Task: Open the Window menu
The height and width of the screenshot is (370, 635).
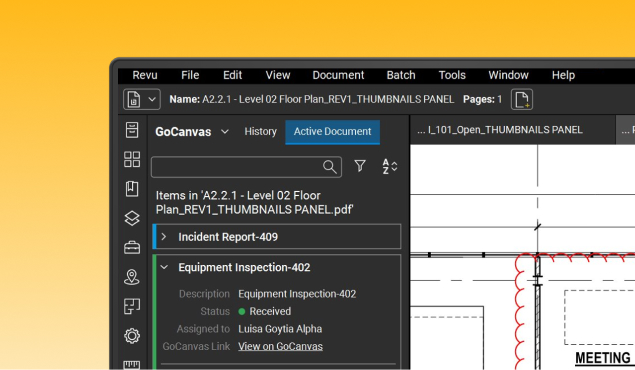Action: tap(508, 75)
